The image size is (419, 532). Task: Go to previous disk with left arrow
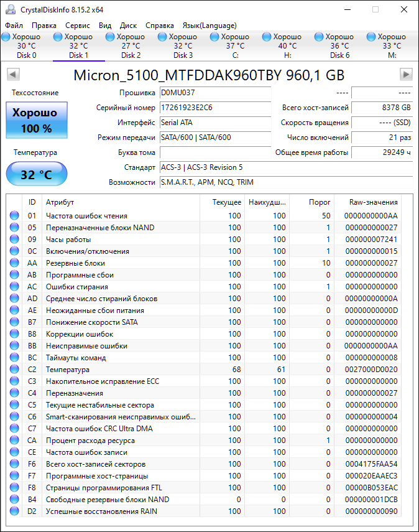[13, 74]
